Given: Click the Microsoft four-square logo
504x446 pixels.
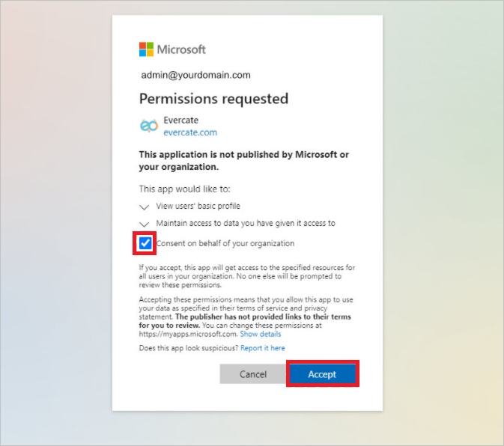Looking at the screenshot, I should coord(146,49).
